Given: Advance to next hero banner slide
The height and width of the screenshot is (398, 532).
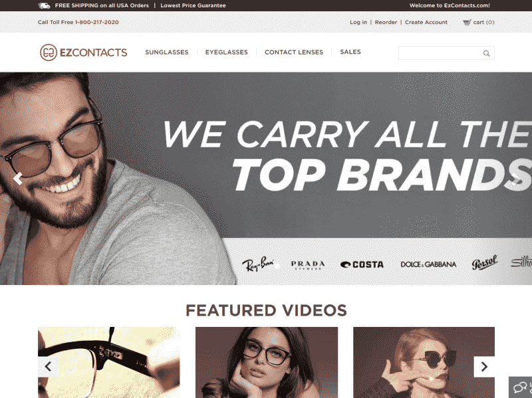Looking at the screenshot, I should pos(516,179).
